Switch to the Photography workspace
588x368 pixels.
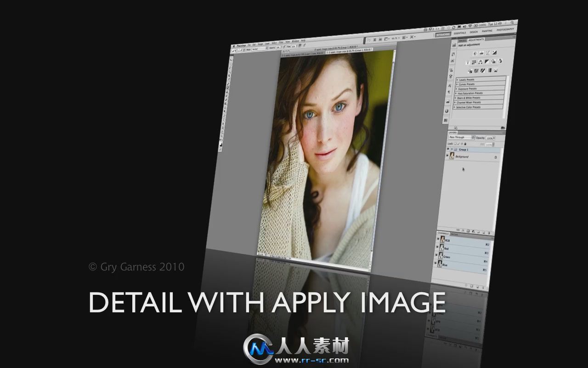coord(505,29)
